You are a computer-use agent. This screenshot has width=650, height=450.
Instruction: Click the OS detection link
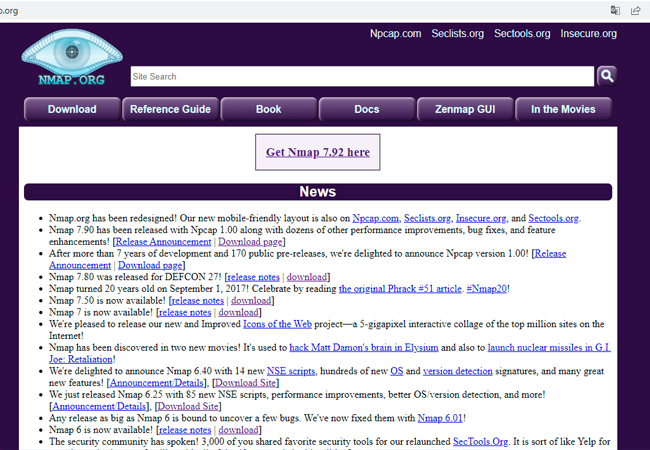click(x=397, y=371)
